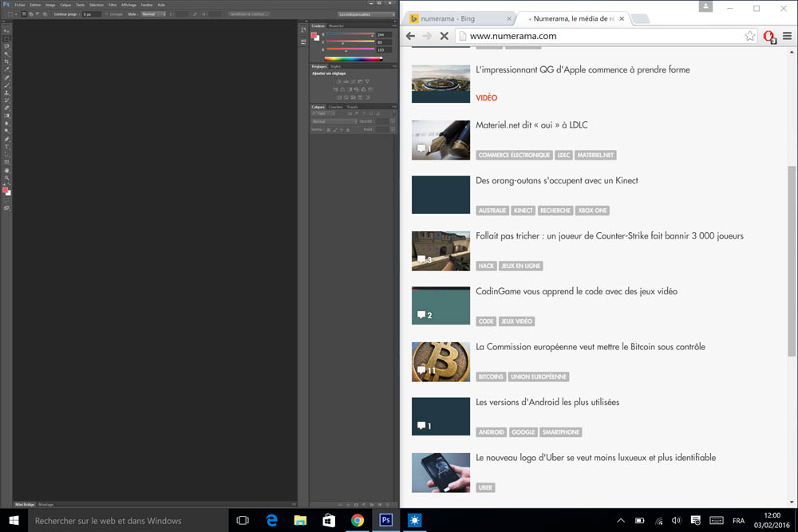This screenshot has height=532, width=798.
Task: Select the Move tool in Photoshop
Action: click(x=6, y=31)
